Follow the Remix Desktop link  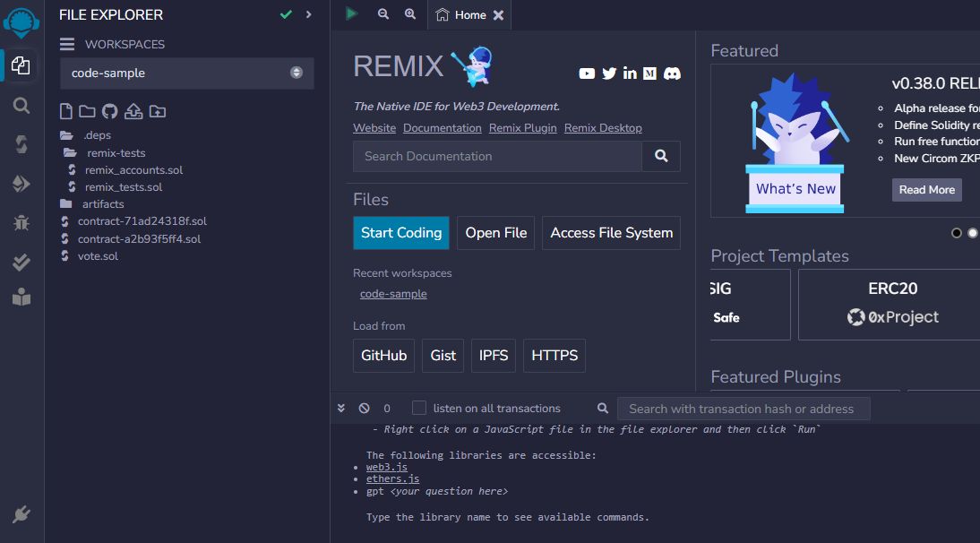(x=603, y=128)
